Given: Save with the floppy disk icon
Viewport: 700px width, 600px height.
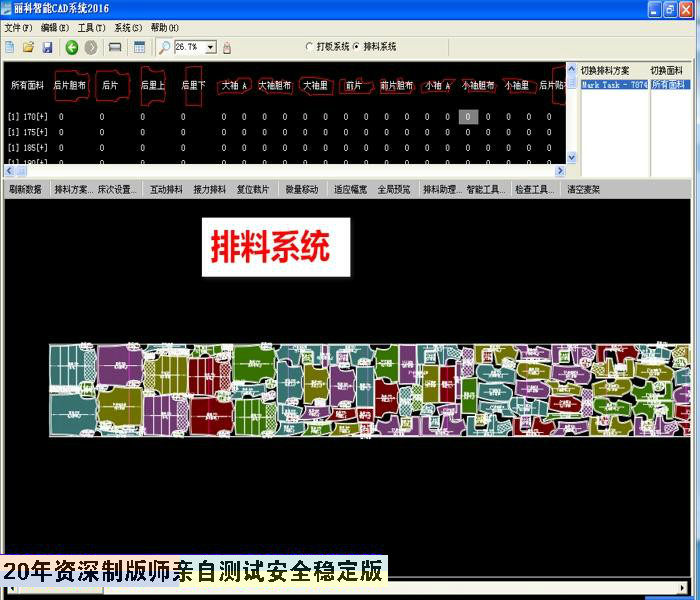Looking at the screenshot, I should [x=47, y=47].
